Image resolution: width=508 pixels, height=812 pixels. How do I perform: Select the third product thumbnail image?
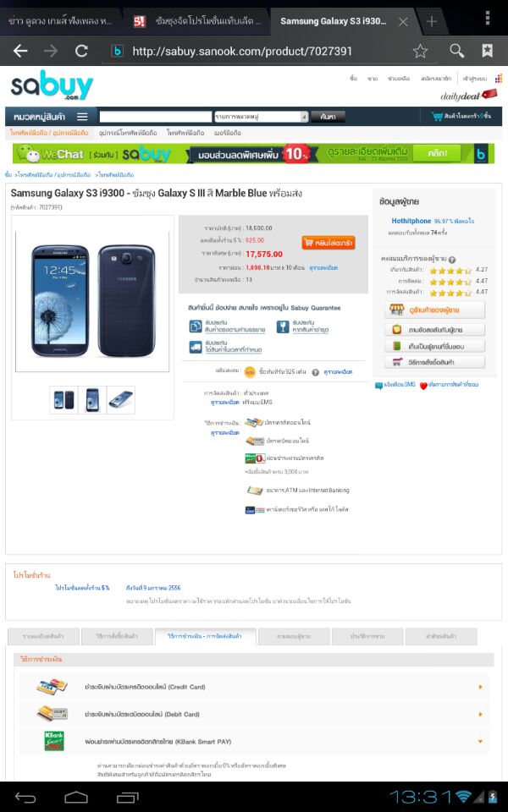(x=121, y=400)
